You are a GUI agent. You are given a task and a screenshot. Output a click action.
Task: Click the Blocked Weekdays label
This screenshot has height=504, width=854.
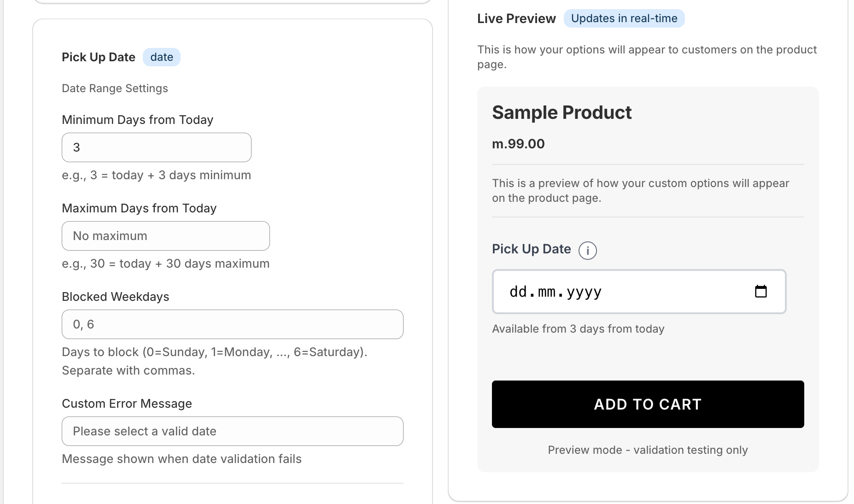coord(115,296)
